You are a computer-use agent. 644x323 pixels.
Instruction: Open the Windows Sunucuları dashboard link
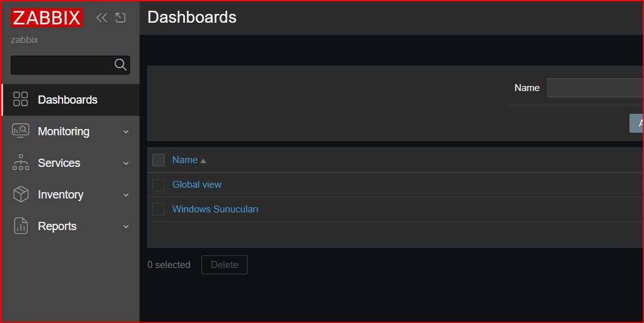click(215, 209)
